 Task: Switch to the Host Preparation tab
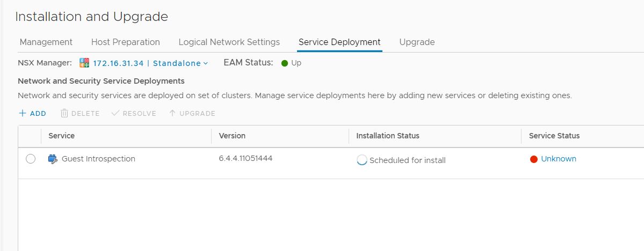point(125,42)
